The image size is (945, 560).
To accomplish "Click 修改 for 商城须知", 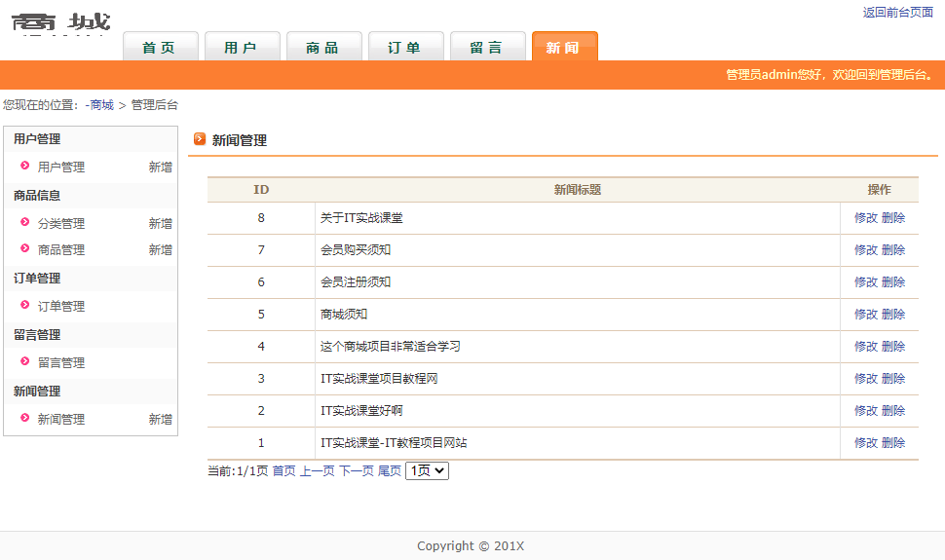I will 866,314.
